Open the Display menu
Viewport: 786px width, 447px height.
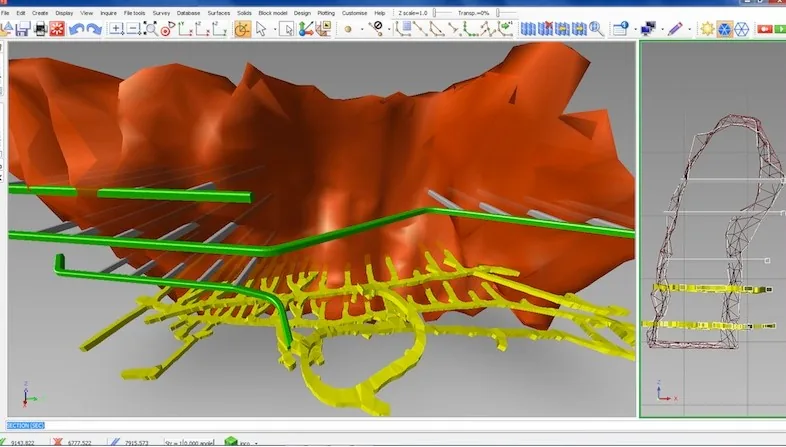64,13
